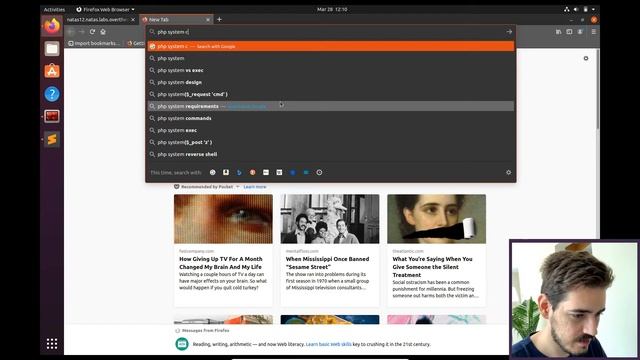Search this time with Bing icon
The image size is (640, 360).
[x=239, y=172]
